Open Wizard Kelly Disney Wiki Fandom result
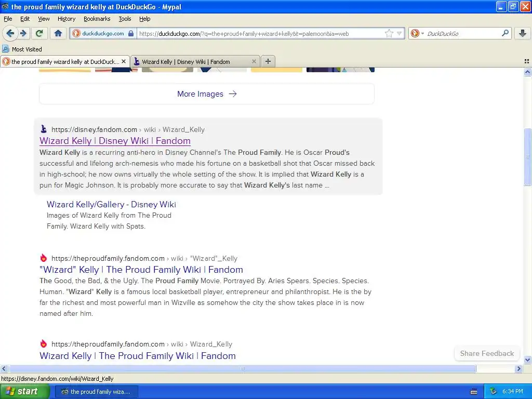Viewport: 532px width, 399px height. pos(115,141)
